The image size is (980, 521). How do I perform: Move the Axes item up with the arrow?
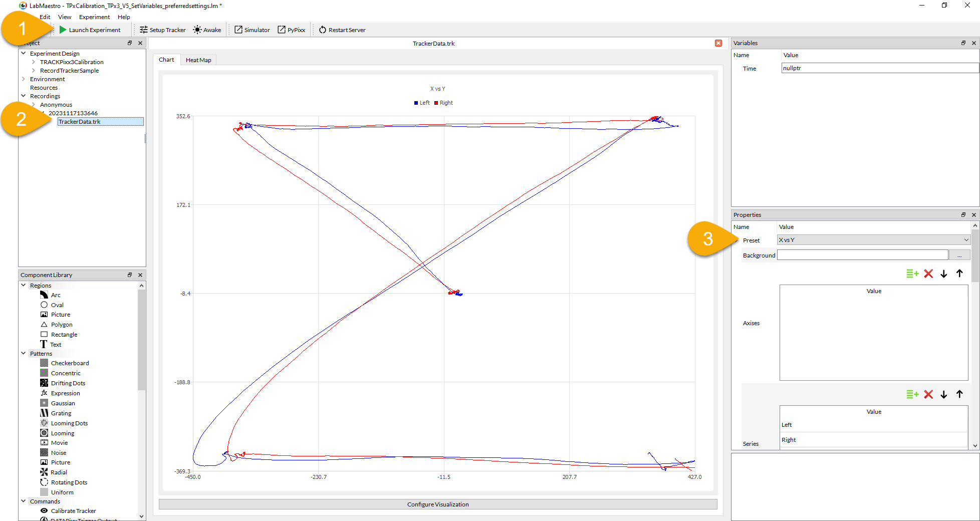tap(959, 274)
